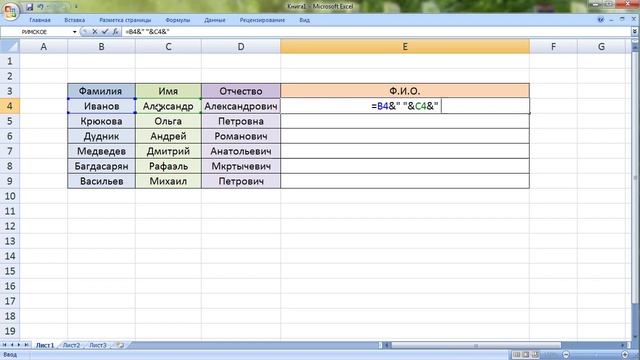Switch to sheet Лист2
This screenshot has height=360, width=640.
point(71,345)
